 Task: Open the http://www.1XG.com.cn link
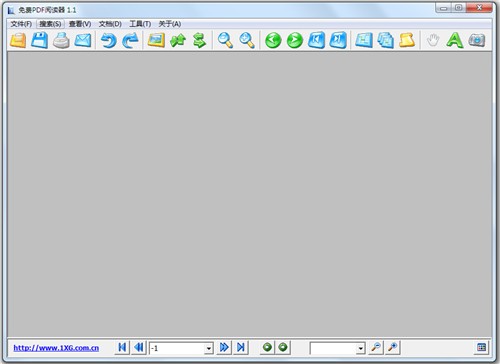[x=56, y=348]
